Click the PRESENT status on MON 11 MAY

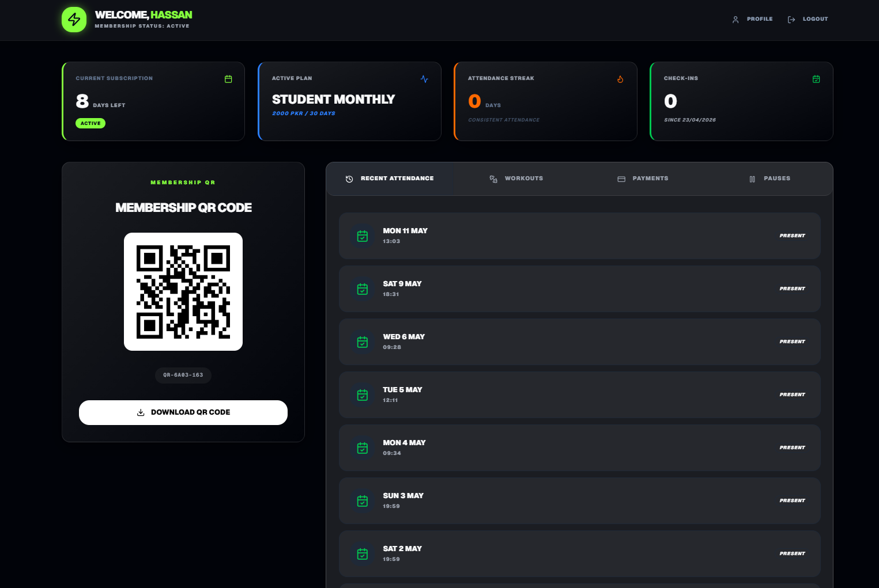[x=793, y=236]
